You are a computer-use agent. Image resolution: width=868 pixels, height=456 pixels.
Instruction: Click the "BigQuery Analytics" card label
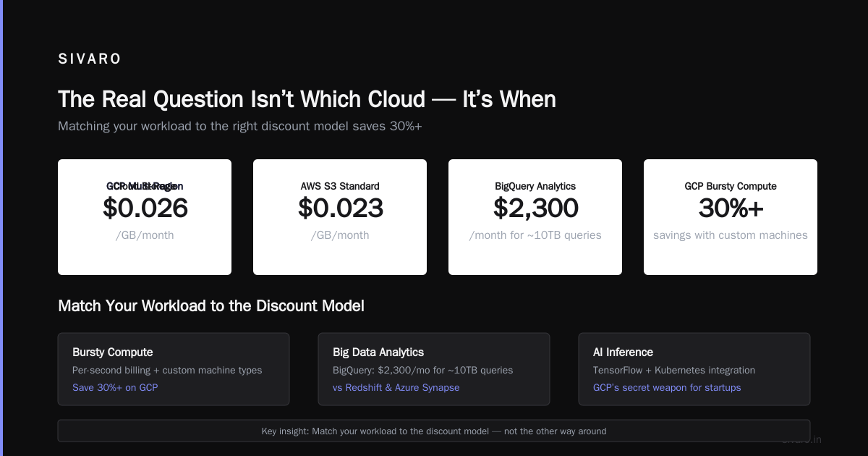click(535, 186)
